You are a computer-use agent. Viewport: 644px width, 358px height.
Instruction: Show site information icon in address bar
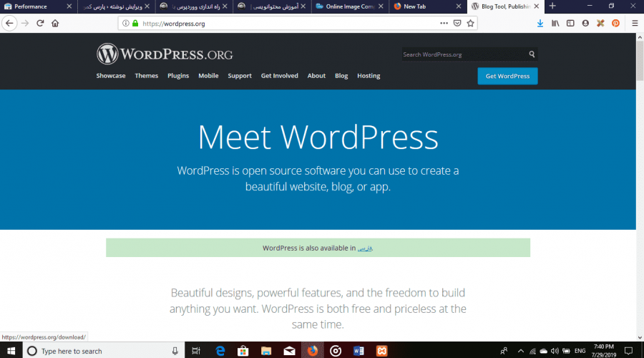pos(126,24)
